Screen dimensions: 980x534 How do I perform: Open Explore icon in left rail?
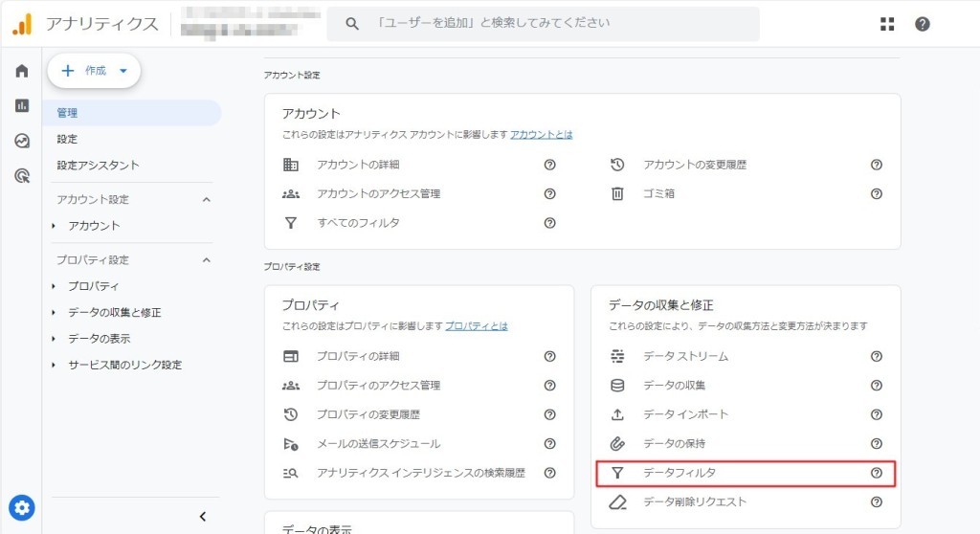(22, 141)
